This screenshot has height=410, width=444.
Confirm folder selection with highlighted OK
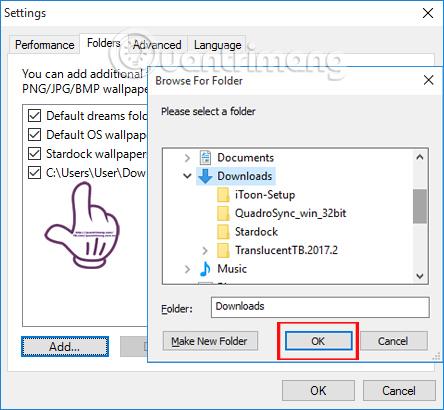point(318,341)
